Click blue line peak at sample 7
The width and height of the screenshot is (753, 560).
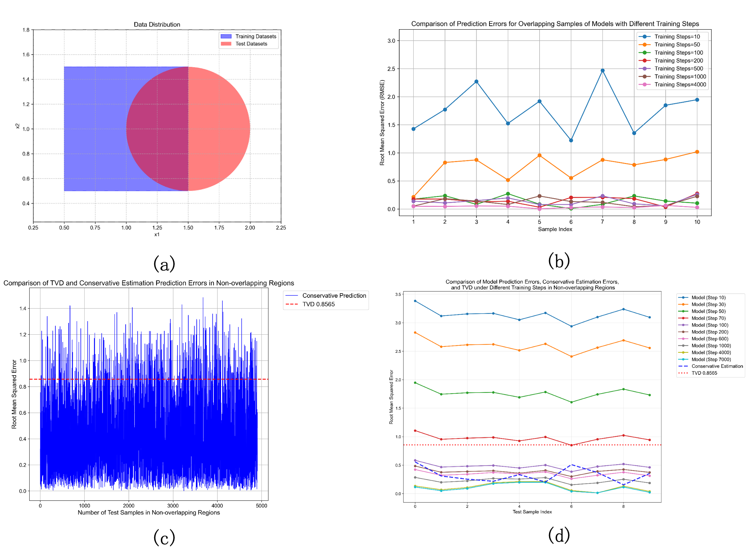point(603,71)
